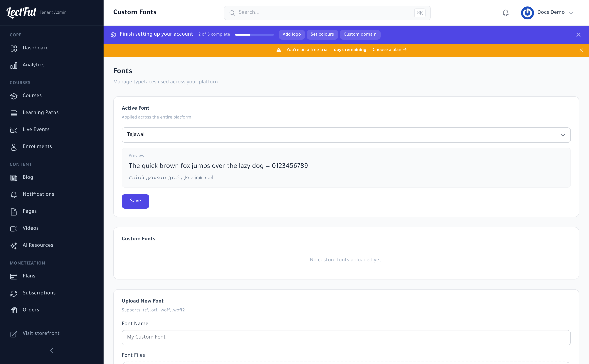Click the setup gear icon in banner
This screenshot has height=364, width=589.
113,35
